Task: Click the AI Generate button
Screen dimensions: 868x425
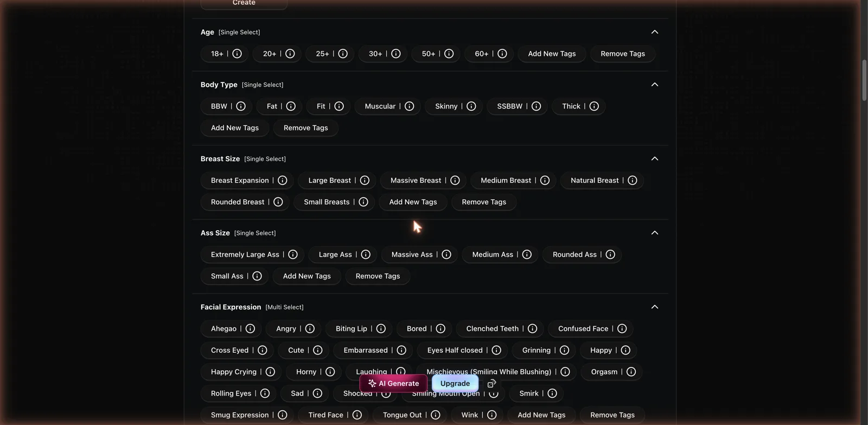Action: coord(393,384)
